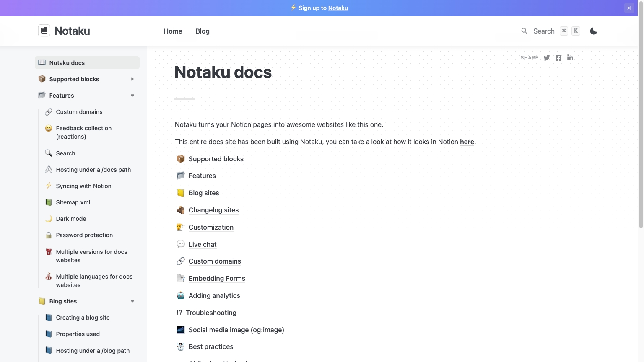Viewport: 644px width, 362px height.
Task: Open the Blog sites content link
Action: pos(204,193)
